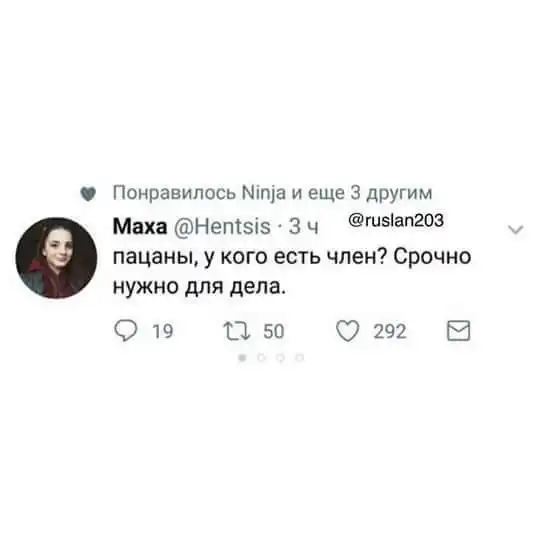The width and height of the screenshot is (540, 540).
Task: Click the retweet count 50
Action: (x=274, y=331)
